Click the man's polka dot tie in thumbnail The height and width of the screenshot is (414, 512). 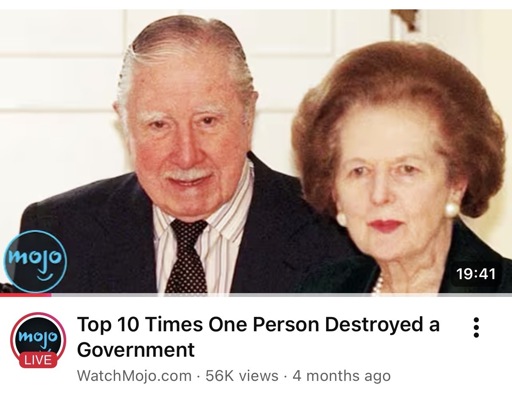click(x=187, y=257)
